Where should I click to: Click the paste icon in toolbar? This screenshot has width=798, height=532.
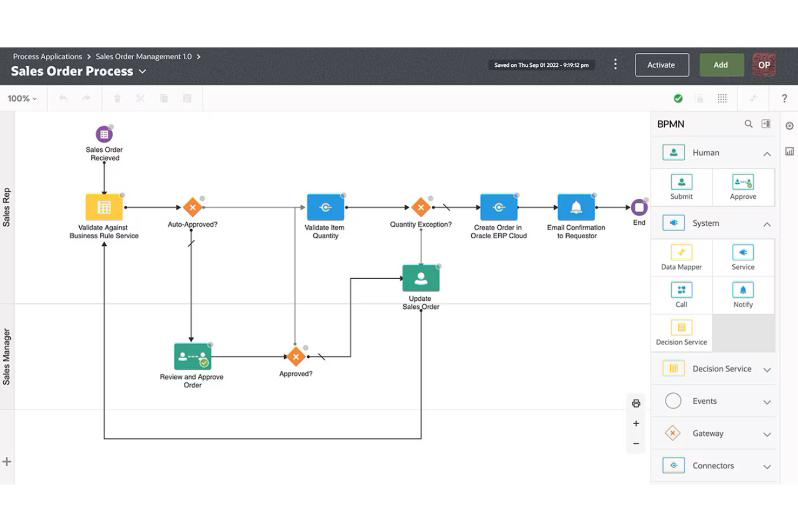tap(187, 98)
